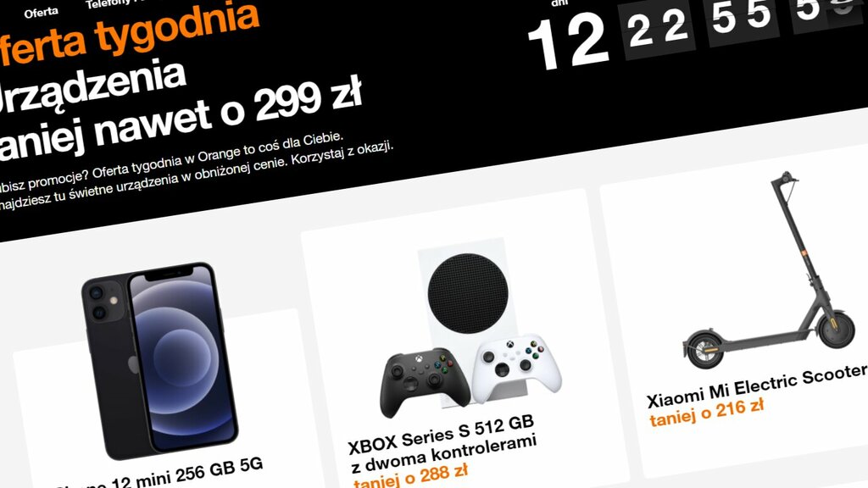Click the black Xbox controller image
This screenshot has height=488, width=868.
pos(423,380)
